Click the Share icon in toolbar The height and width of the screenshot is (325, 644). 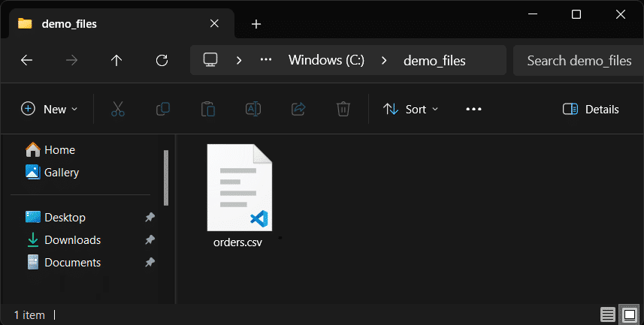(298, 109)
